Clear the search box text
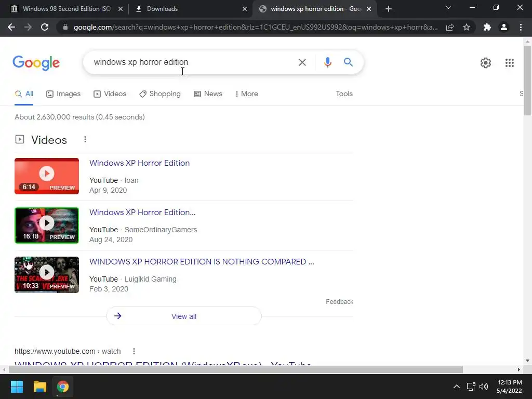This screenshot has height=399, width=532. pyautogui.click(x=302, y=62)
